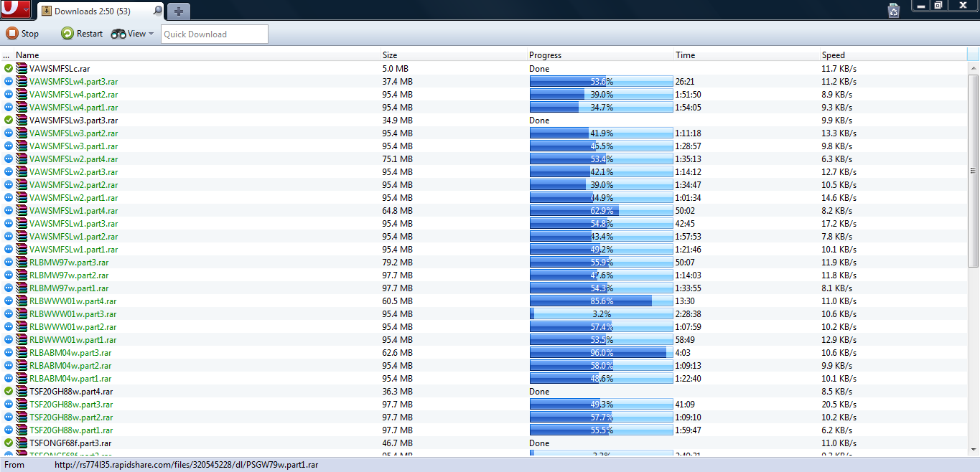
Task: Click the green done icon for VAWSMFSLc.rar
Action: coord(9,69)
